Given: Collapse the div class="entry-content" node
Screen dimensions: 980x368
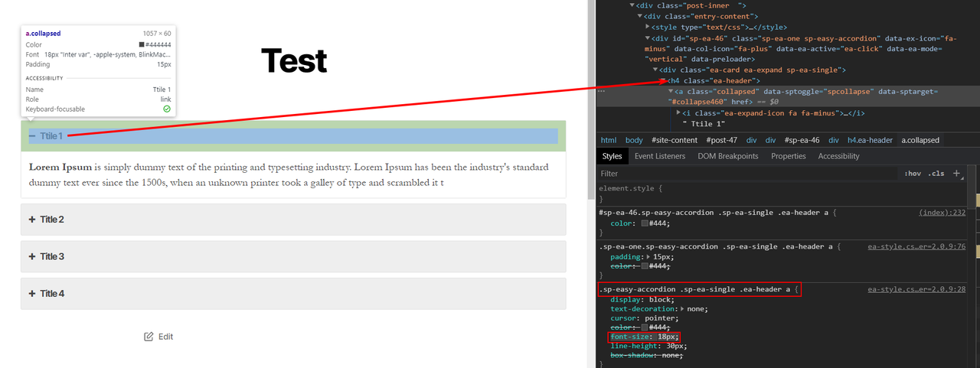Looking at the screenshot, I should 640,16.
